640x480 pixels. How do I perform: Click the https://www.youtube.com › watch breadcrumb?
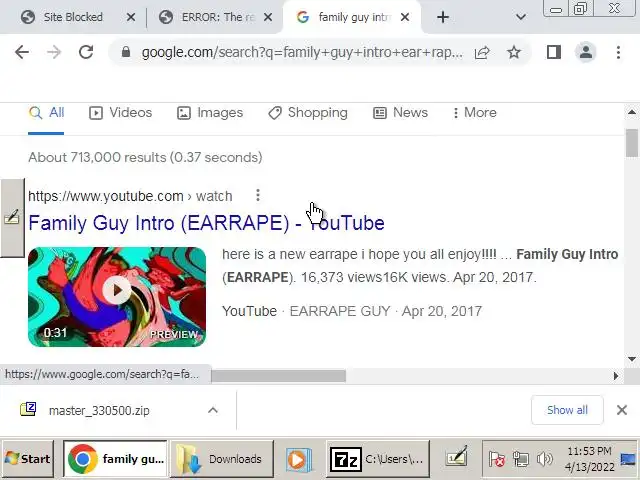130,196
